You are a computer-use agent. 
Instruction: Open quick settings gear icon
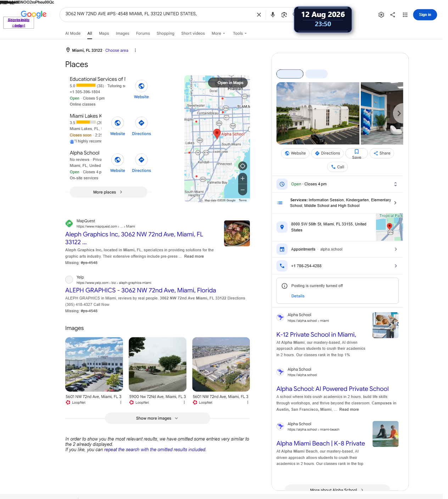(x=381, y=15)
